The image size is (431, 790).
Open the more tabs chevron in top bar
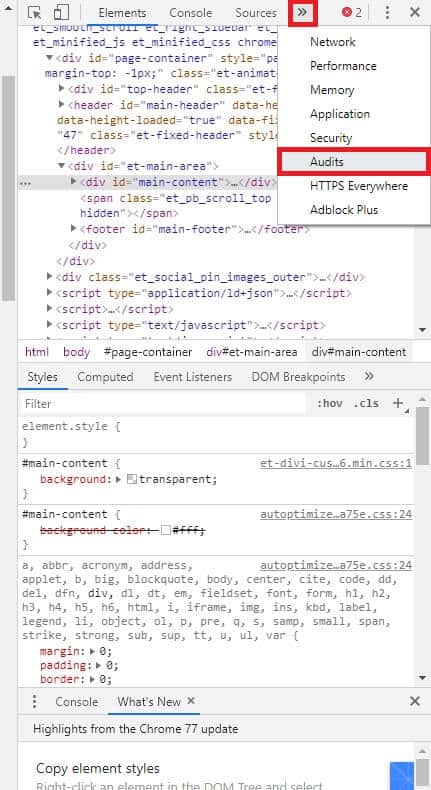point(302,12)
